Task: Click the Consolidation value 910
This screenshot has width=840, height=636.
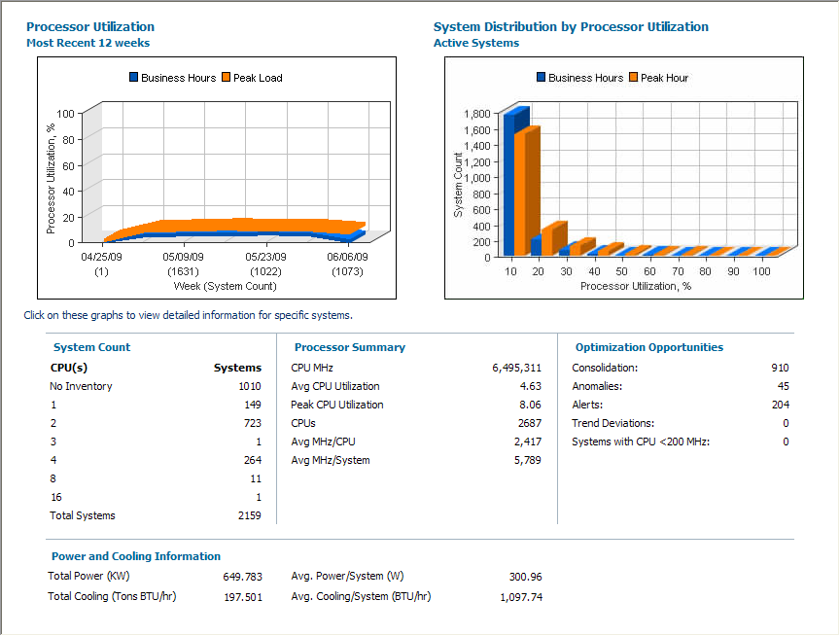Action: click(x=780, y=368)
